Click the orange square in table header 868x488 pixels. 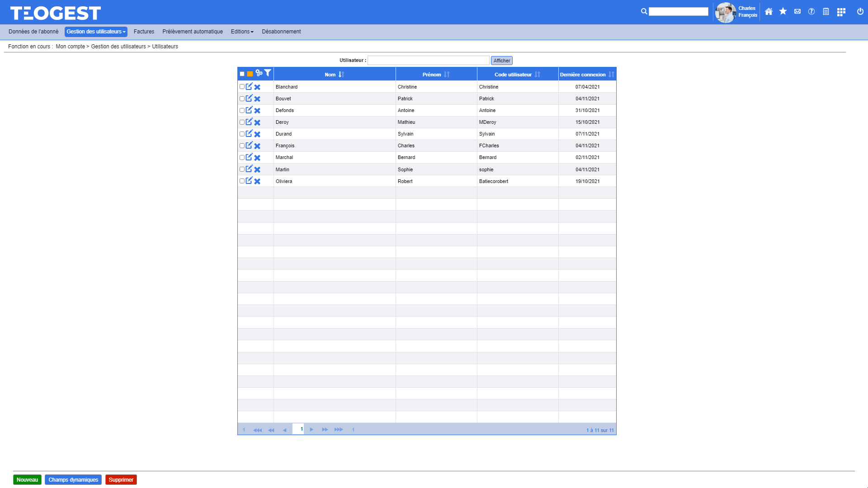point(250,74)
